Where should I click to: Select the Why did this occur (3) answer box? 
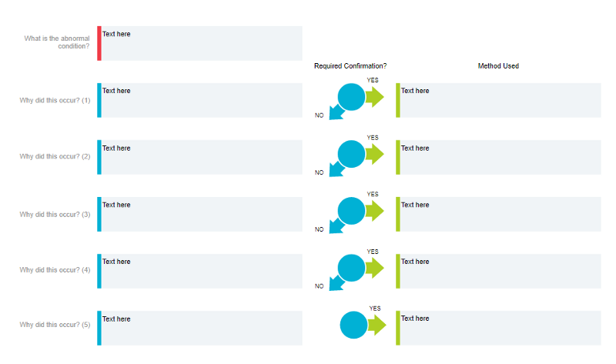(202, 214)
